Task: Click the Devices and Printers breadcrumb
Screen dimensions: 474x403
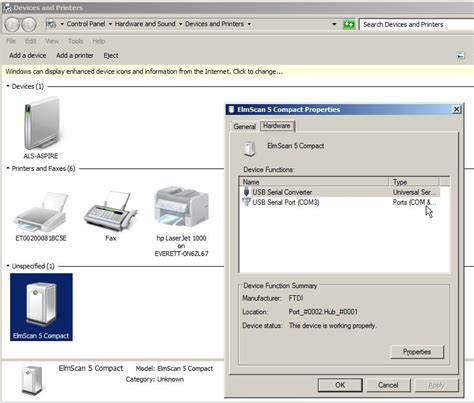Action: (214, 24)
